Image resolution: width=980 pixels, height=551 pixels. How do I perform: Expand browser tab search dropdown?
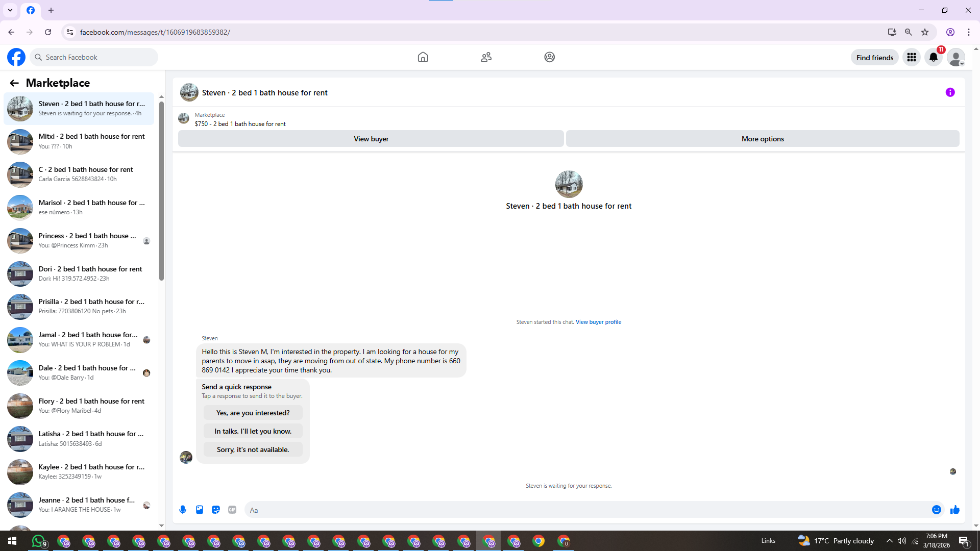point(10,10)
